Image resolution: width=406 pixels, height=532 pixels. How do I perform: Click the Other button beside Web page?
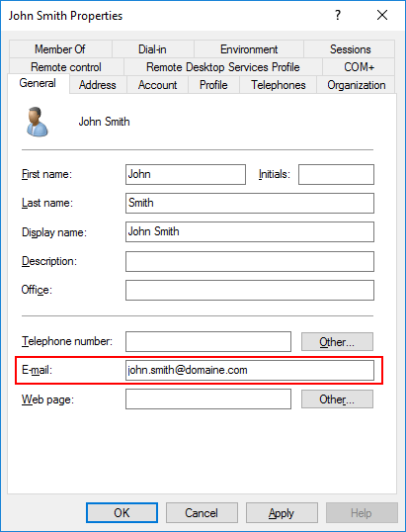337,399
